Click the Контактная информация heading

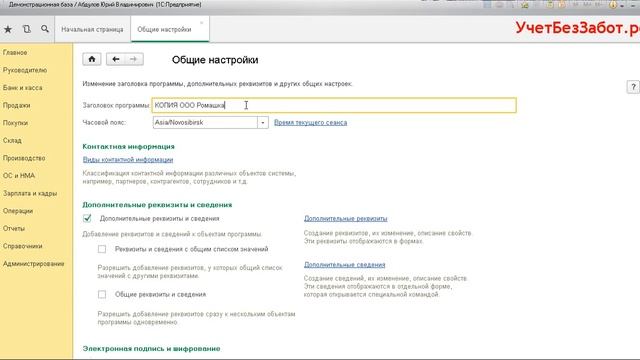tap(129, 147)
